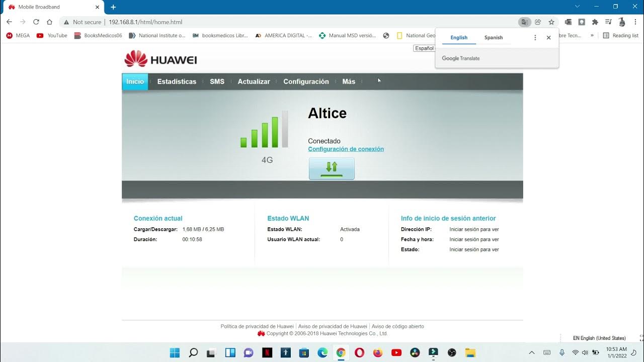
Task: Open Chrome's three-dot menu
Action: click(x=635, y=22)
